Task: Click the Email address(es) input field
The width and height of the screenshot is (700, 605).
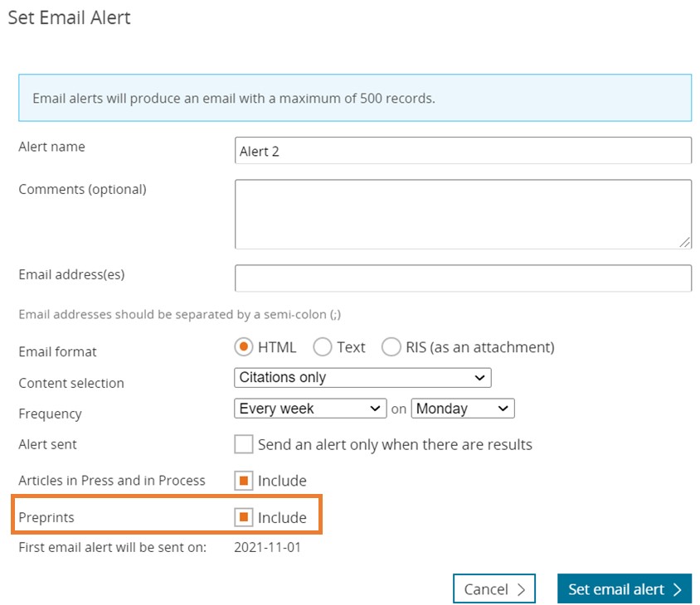Action: 463,278
